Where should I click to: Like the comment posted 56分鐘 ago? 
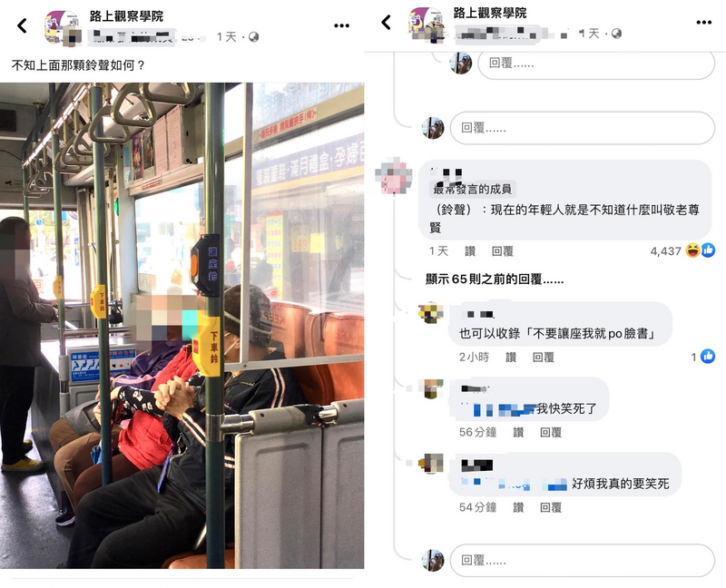coord(518,432)
